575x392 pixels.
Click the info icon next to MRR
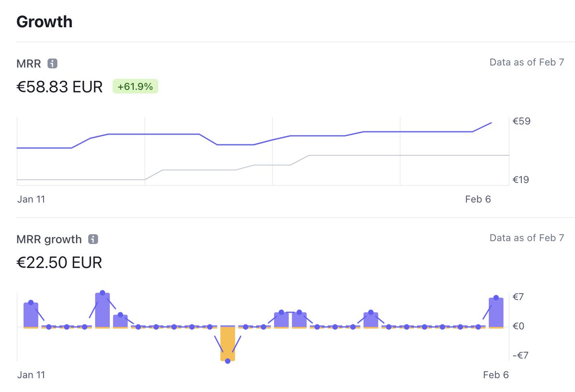tap(53, 63)
